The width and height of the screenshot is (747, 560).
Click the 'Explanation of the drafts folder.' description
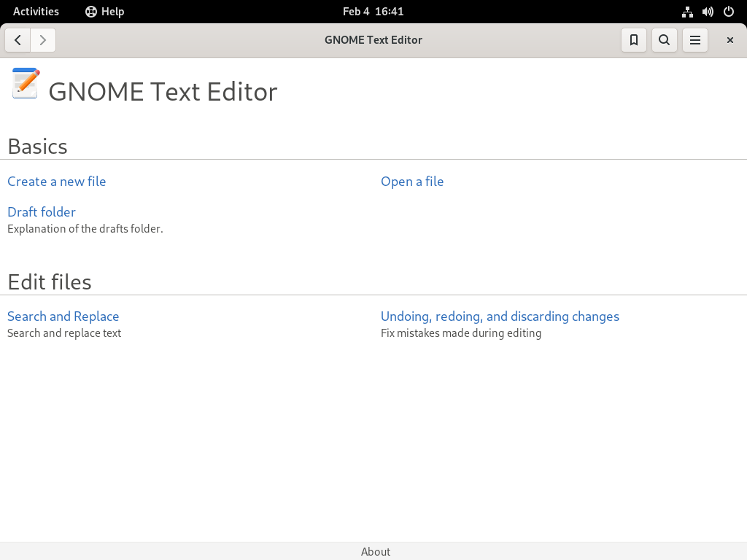click(85, 229)
